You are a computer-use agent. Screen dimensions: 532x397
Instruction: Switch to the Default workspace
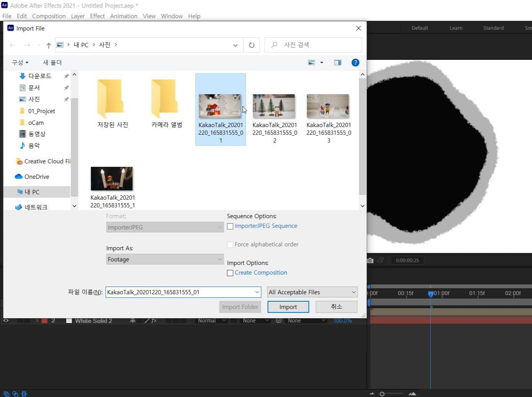(420, 28)
